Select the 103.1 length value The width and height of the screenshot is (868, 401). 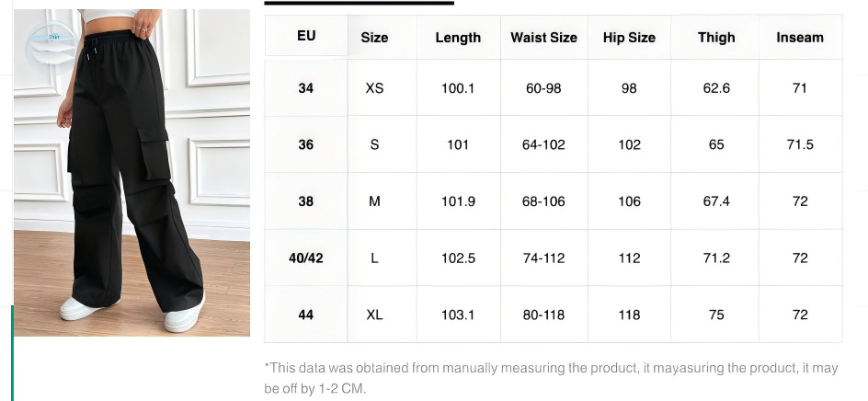point(458,315)
